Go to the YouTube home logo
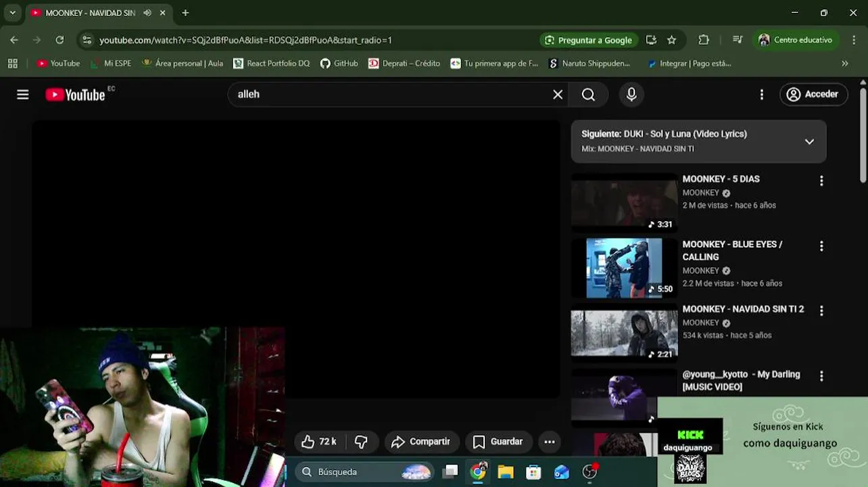This screenshot has width=868, height=487. click(75, 95)
